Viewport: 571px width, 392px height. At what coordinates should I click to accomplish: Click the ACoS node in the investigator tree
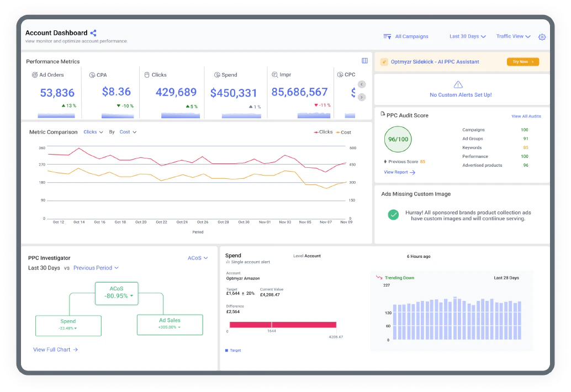[116, 293]
